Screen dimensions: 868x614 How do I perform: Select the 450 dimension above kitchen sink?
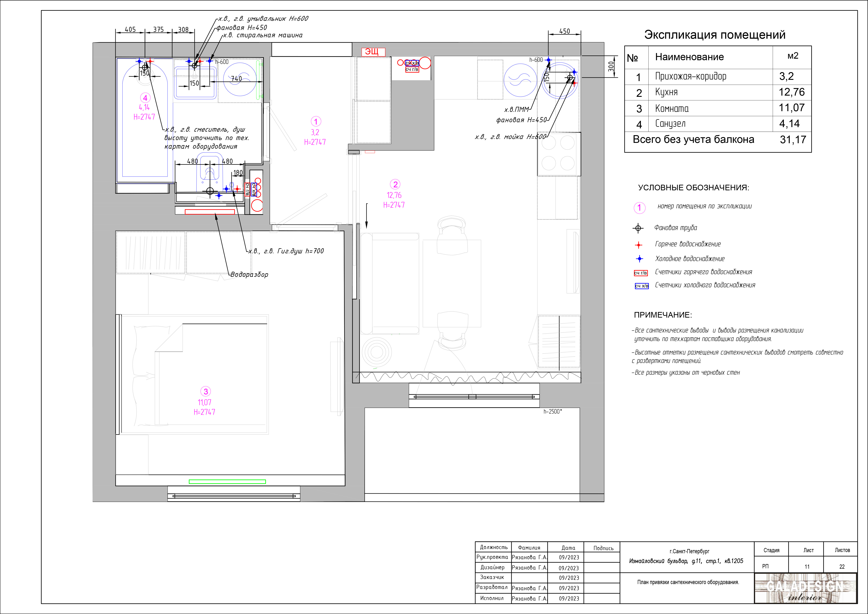click(564, 31)
